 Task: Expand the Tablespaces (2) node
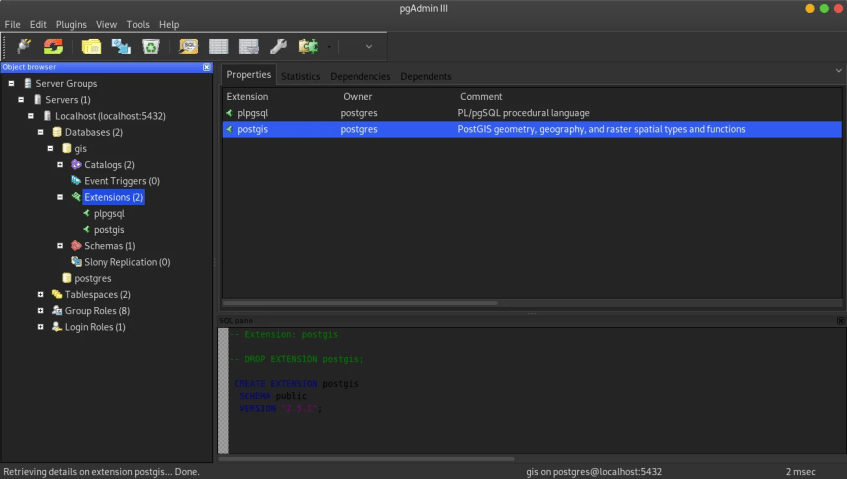(41, 294)
